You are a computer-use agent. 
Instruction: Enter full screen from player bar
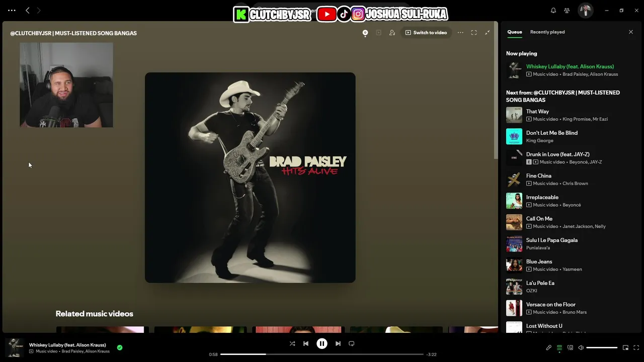coord(636,347)
